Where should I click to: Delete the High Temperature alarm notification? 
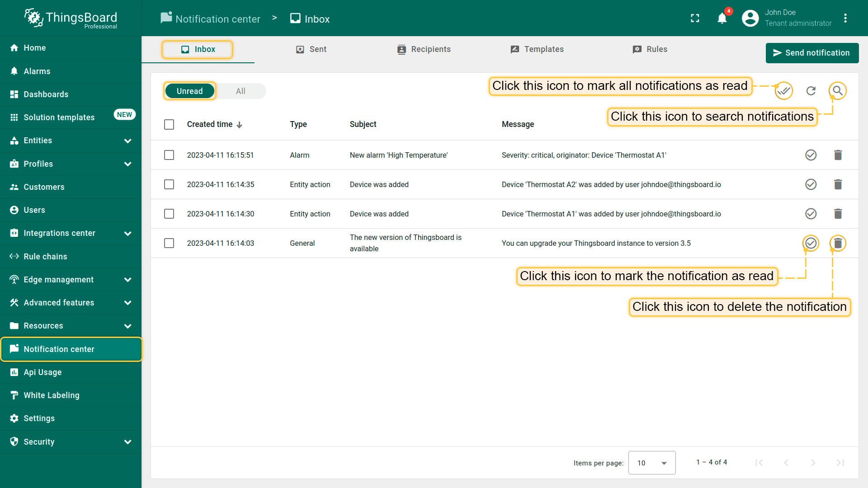tap(838, 155)
